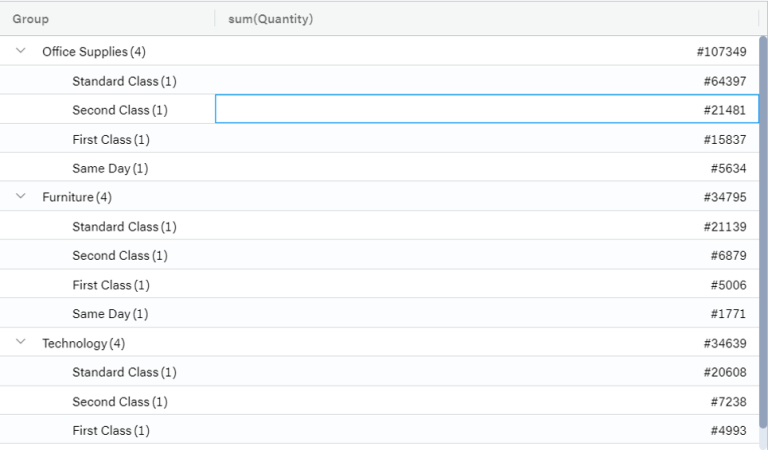Select Furniture Same Day row
Viewport: 768px width, 450px height.
[380, 313]
